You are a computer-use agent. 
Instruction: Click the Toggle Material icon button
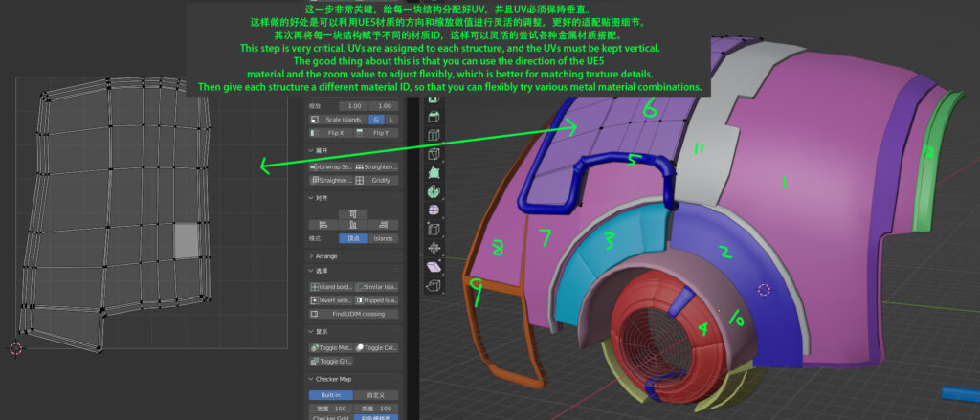click(330, 347)
